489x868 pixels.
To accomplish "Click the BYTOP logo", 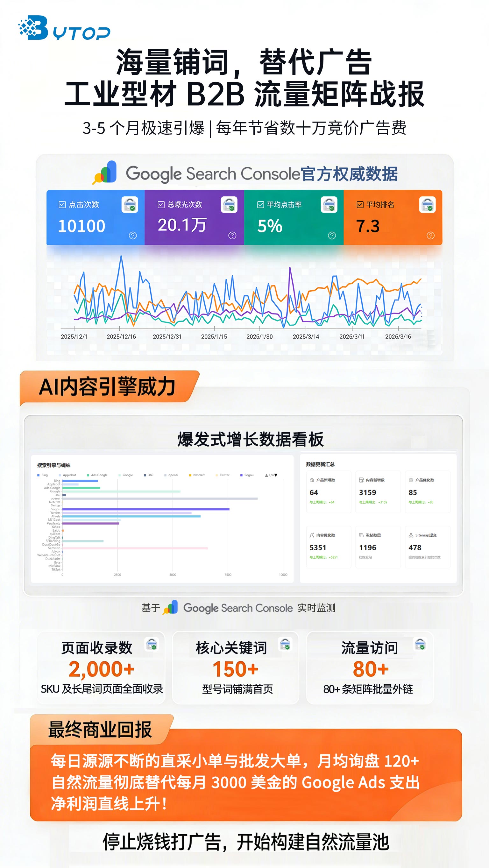I will [x=64, y=28].
